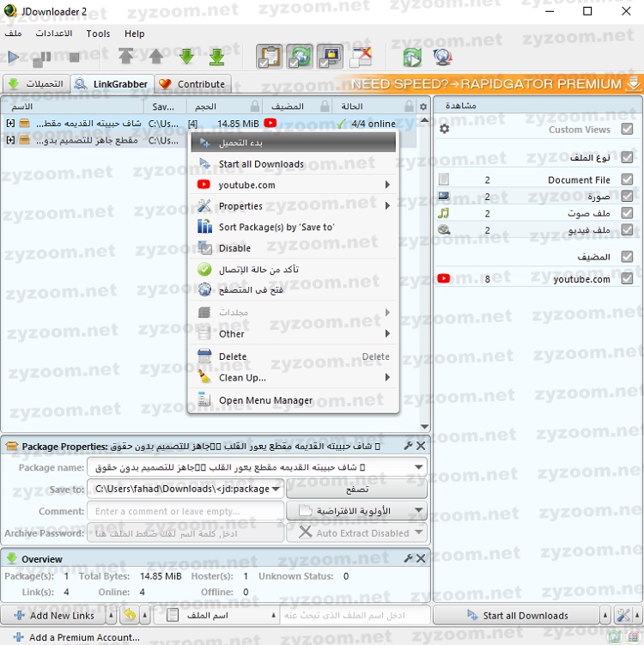Viewport: 644px width, 645px height.
Task: Toggle auto reconnect toolbar icon
Action: pos(300,57)
